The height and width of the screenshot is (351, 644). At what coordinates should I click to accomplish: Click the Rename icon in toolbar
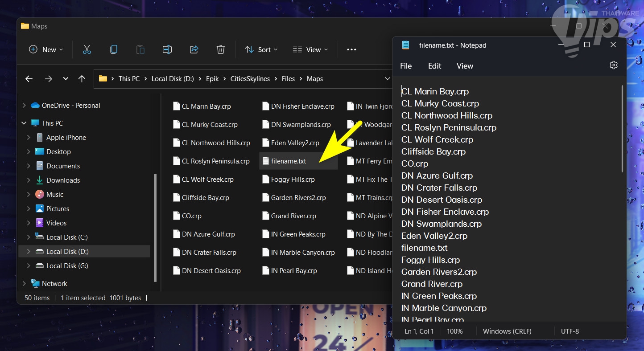point(167,49)
